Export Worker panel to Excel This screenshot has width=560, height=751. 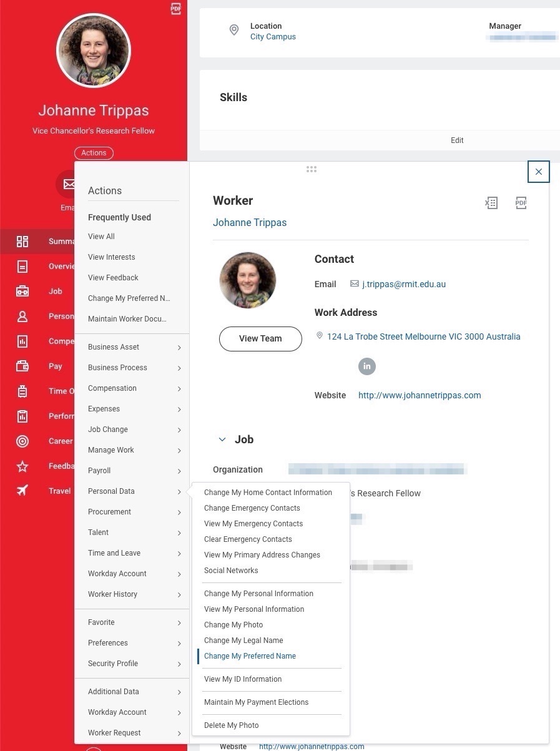[x=491, y=202]
